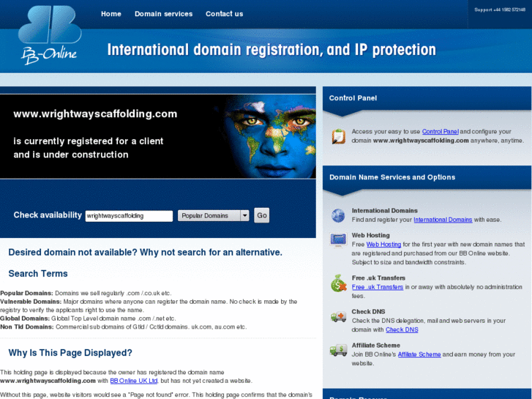Click the Affiliate Scheme money truck icon
532x399 pixels.
(338, 350)
